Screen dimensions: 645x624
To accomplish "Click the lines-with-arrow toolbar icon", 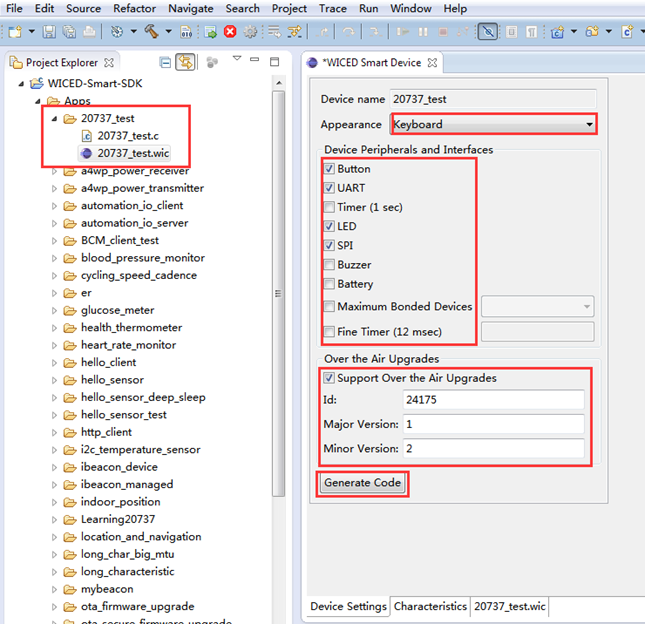I will tap(274, 32).
